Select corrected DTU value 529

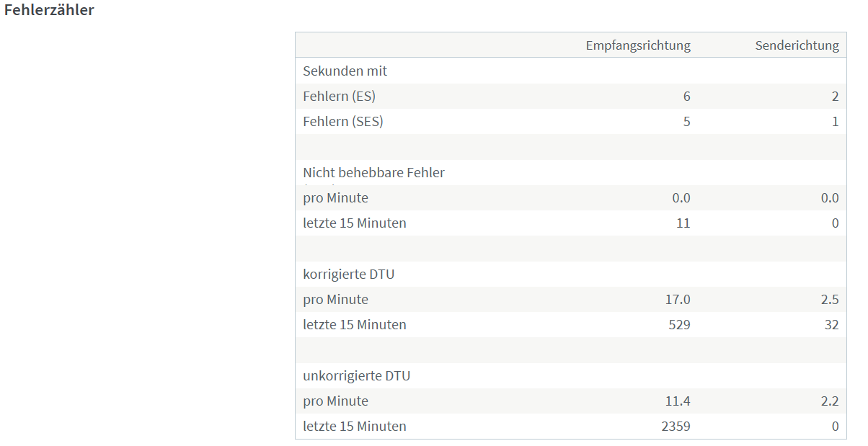[x=679, y=325]
